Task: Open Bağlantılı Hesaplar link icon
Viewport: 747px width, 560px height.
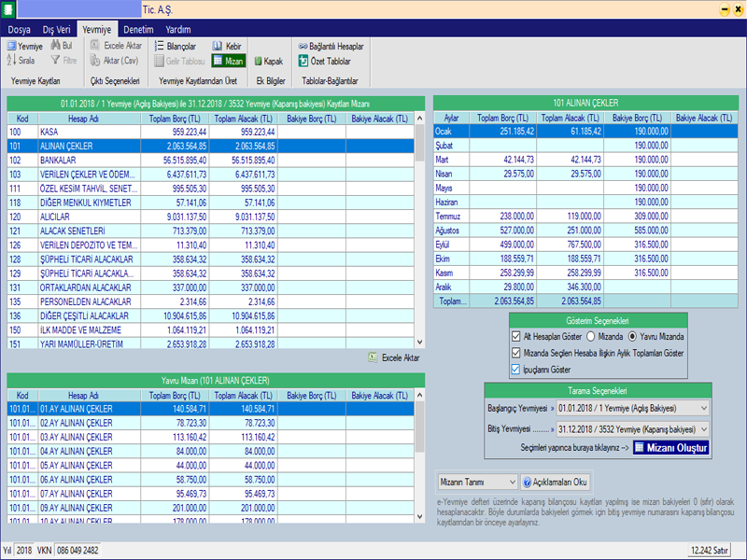Action: [x=303, y=46]
